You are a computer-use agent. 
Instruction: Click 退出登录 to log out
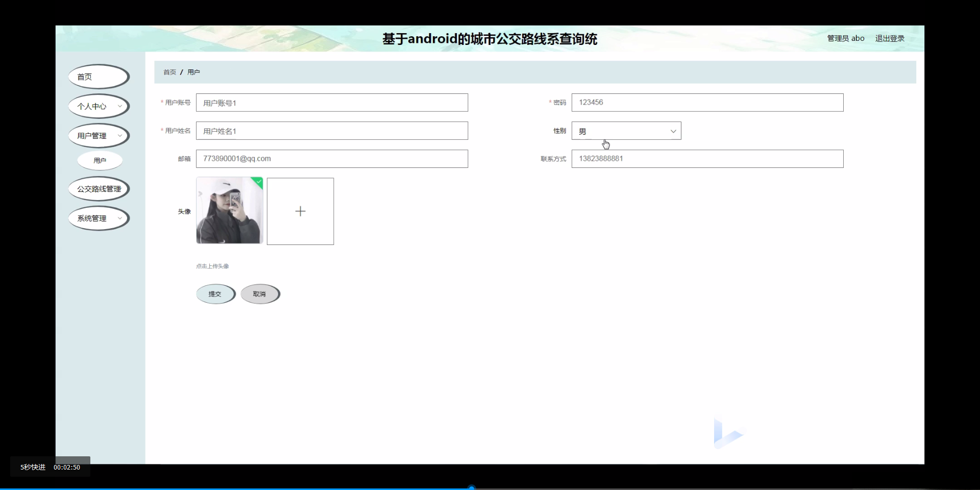point(889,38)
